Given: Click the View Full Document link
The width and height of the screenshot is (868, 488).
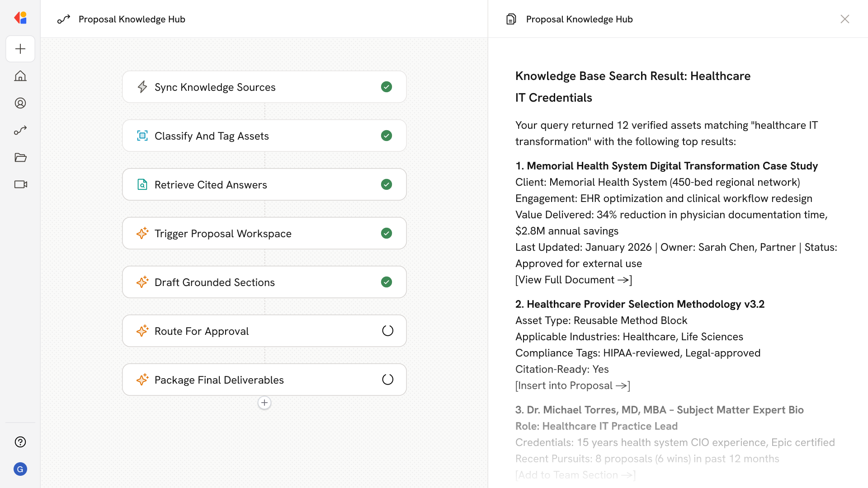Looking at the screenshot, I should [x=573, y=280].
